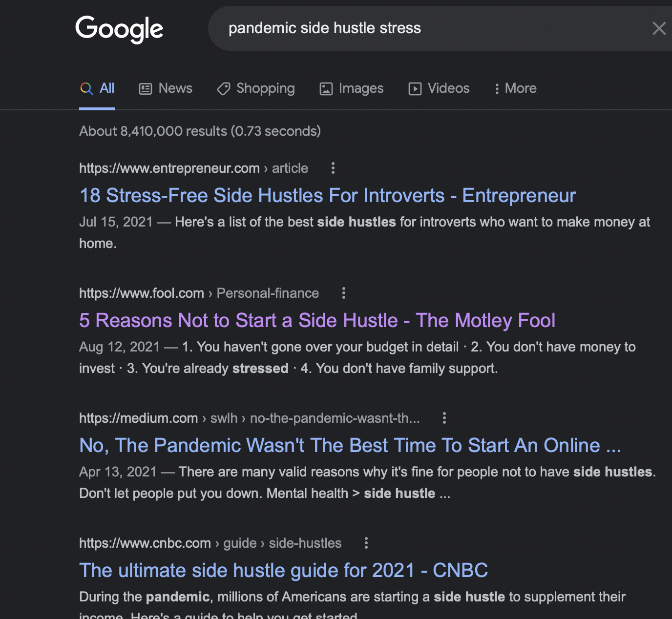Click bold pandemic in the CNBC snippet
This screenshot has width=672, height=619.
178,597
